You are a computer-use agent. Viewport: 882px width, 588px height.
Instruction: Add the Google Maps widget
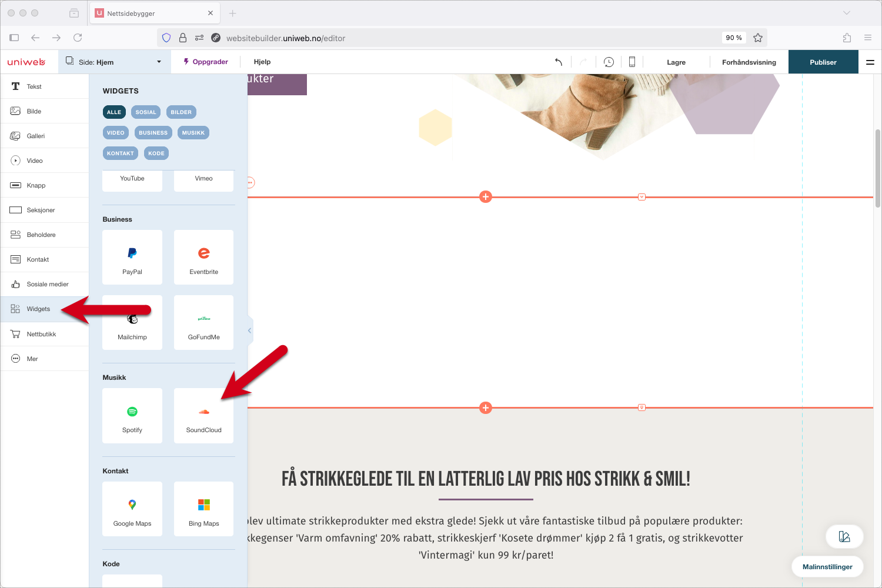click(x=132, y=509)
